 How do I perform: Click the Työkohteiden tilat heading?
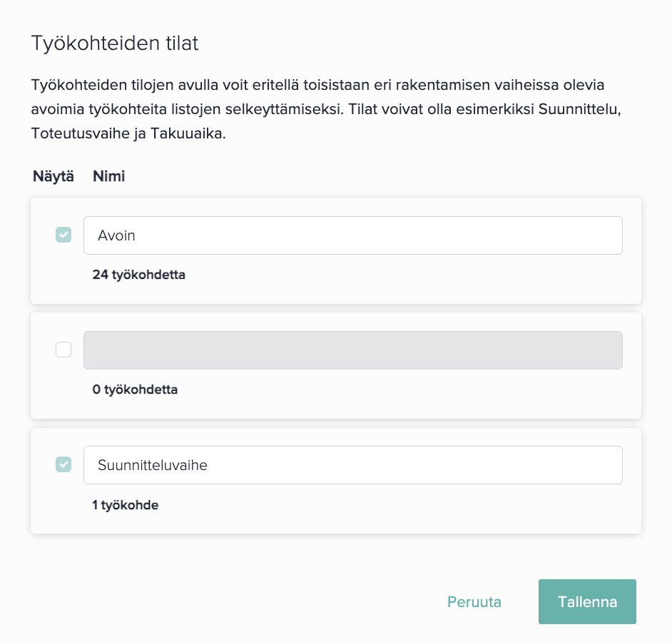115,44
